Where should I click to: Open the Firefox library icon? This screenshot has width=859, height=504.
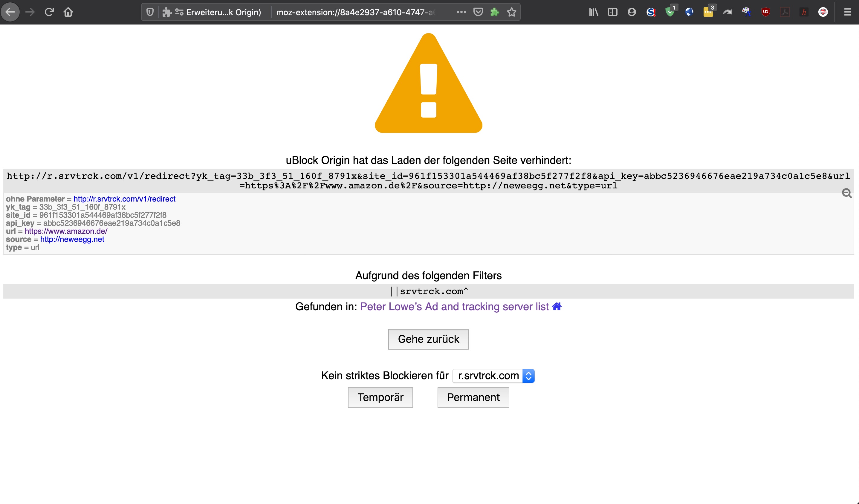click(594, 12)
